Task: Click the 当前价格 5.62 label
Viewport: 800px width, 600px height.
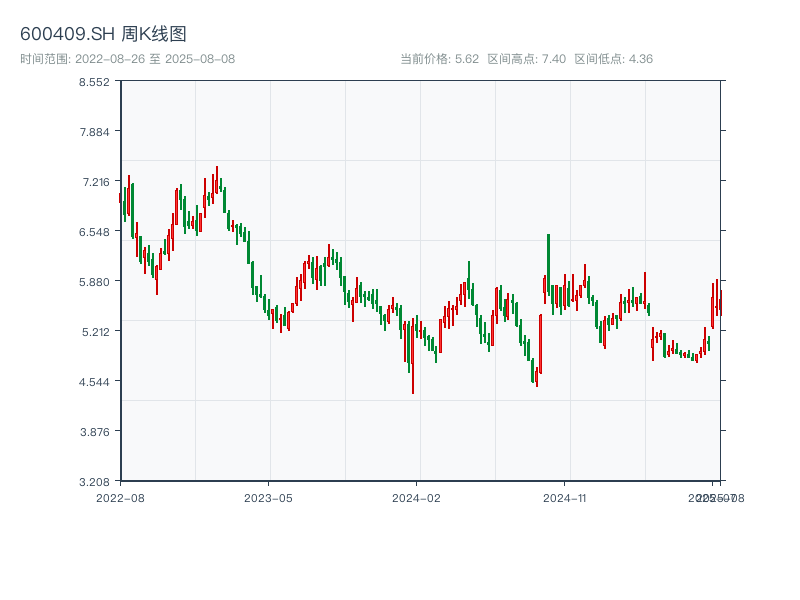Action: 439,59
